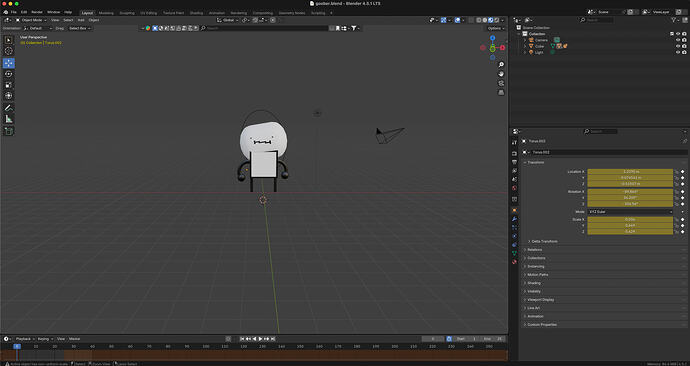
Task: Select the Measure tool
Action: (x=8, y=119)
